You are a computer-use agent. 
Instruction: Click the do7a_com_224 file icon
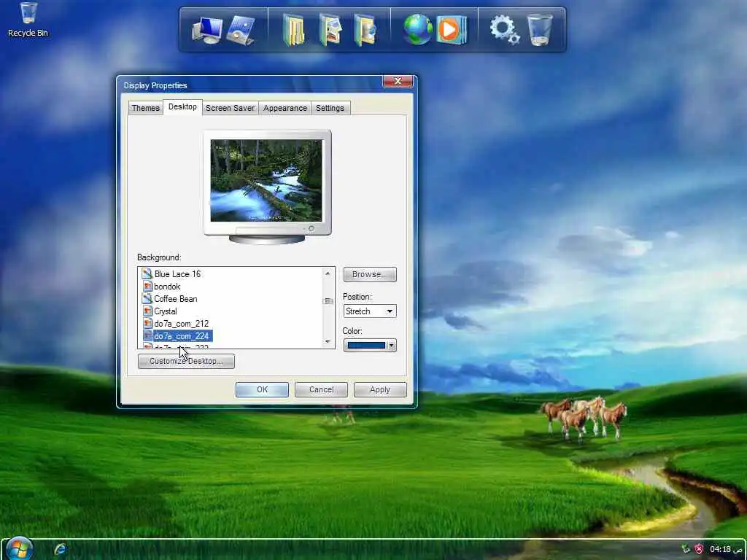tap(147, 335)
